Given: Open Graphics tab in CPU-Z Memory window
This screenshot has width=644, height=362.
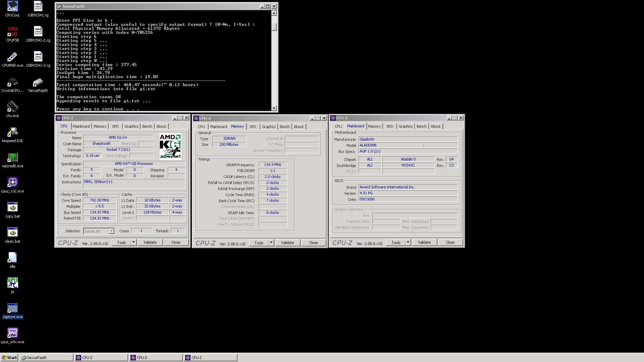Looking at the screenshot, I should pyautogui.click(x=269, y=127).
